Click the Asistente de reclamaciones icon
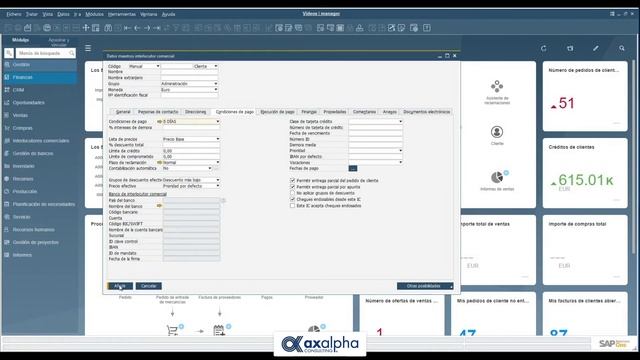The height and width of the screenshot is (360, 640). [x=497, y=86]
